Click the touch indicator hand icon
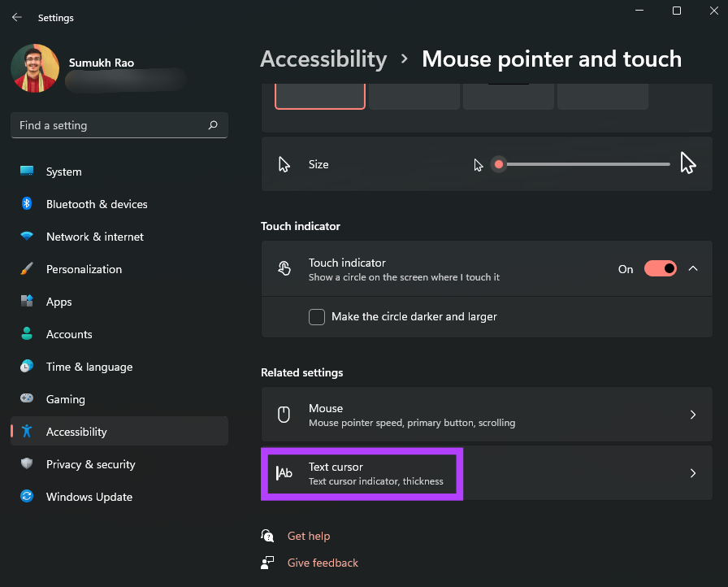 [x=284, y=268]
